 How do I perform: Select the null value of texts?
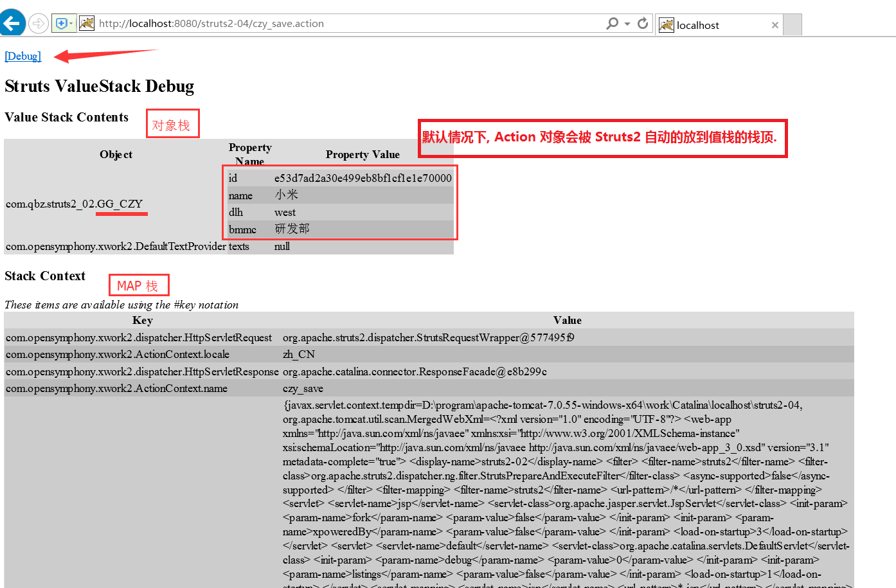click(x=282, y=246)
